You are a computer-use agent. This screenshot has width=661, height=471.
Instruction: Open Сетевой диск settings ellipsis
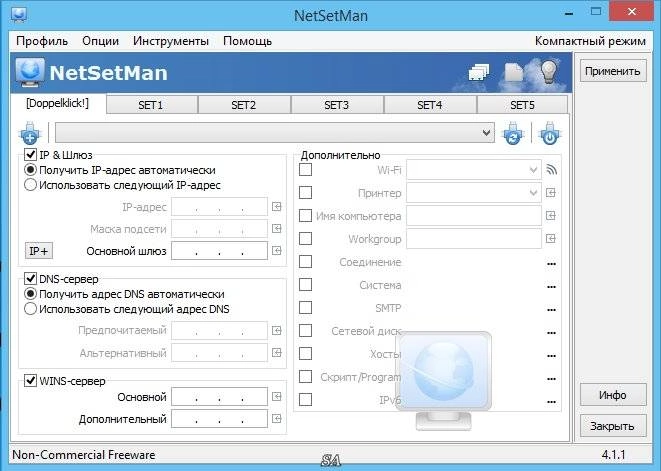coord(551,333)
